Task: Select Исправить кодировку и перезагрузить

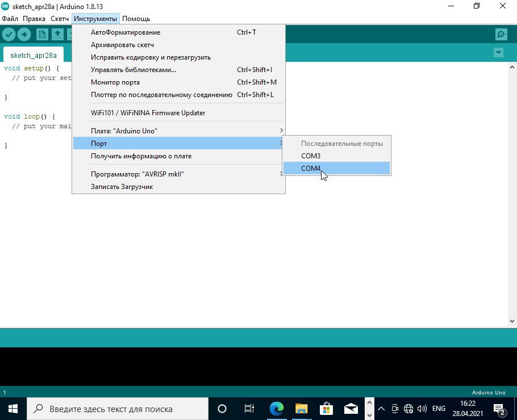Action: click(178, 57)
